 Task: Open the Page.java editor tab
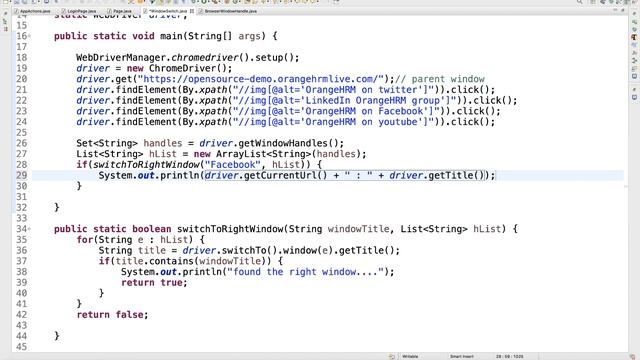pos(120,11)
